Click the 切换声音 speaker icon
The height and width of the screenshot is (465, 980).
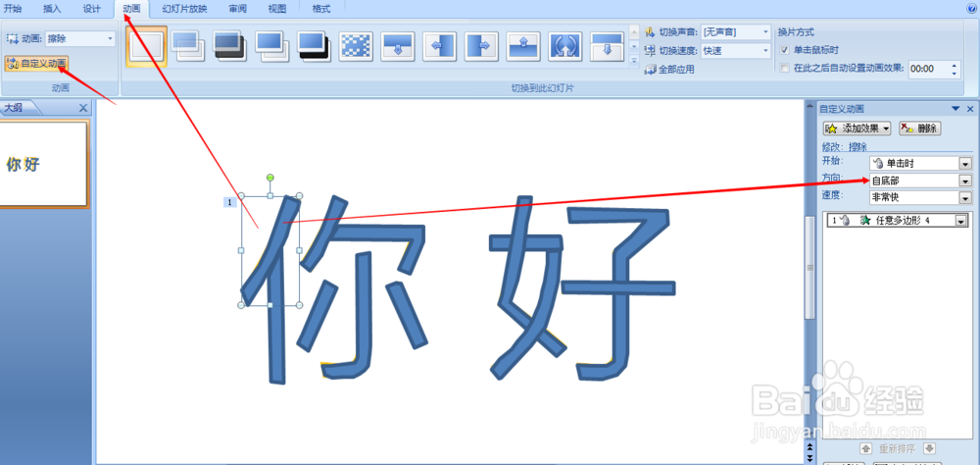650,32
